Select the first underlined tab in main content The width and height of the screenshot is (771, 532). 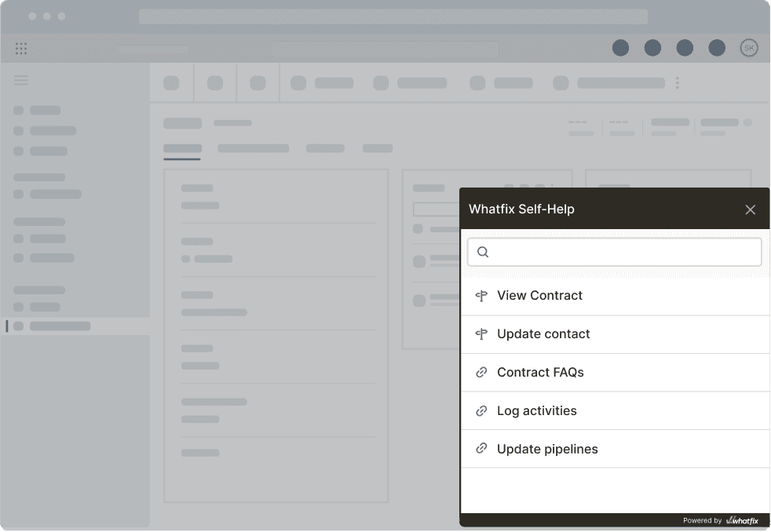182,148
